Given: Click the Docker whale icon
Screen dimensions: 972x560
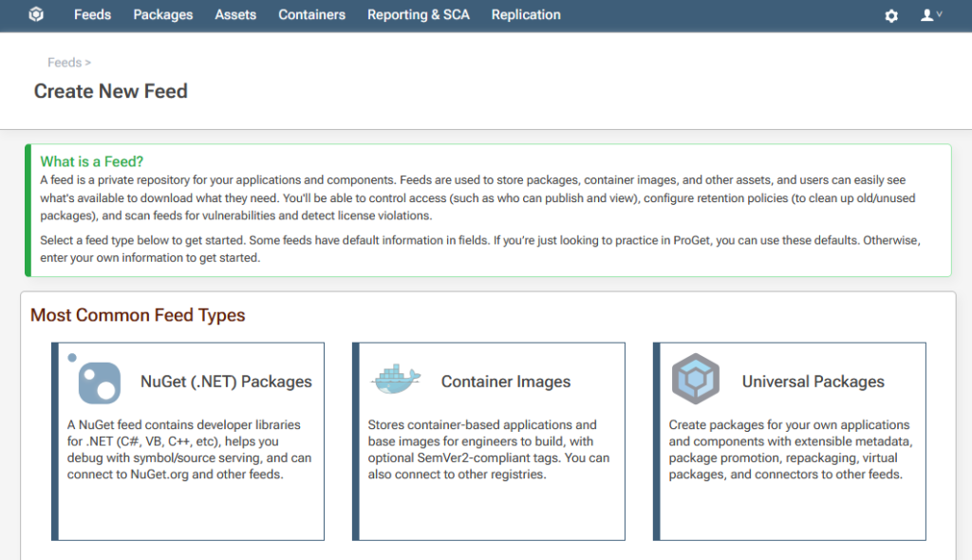Looking at the screenshot, I should tap(396, 379).
